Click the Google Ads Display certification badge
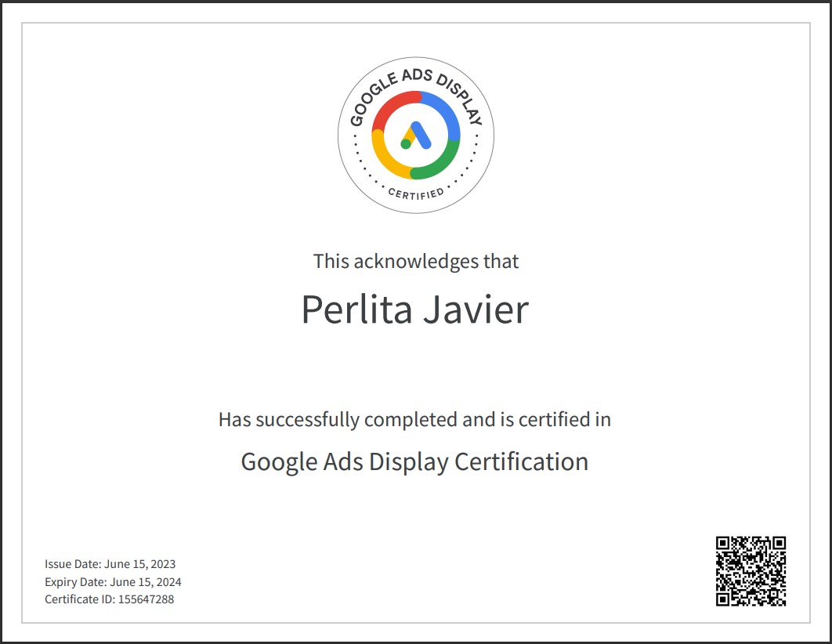Screen dimensions: 832x644 pos(415,135)
